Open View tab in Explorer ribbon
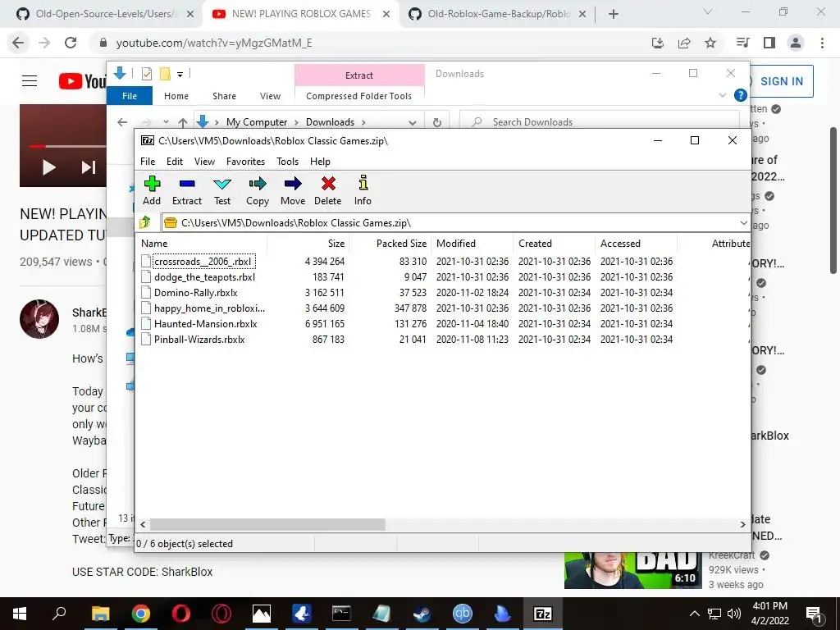Image resolution: width=840 pixels, height=630 pixels. point(270,96)
